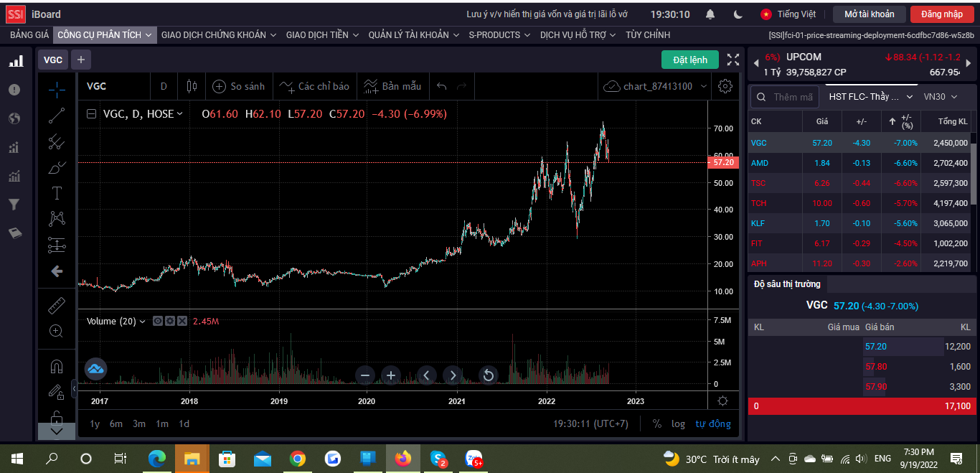Open Các chỉ báo indicators

314,86
